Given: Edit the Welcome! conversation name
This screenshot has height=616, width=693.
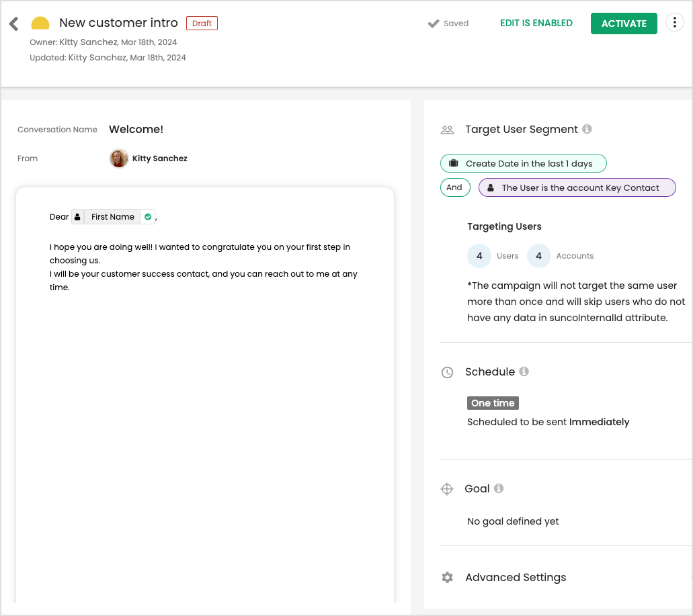Looking at the screenshot, I should (136, 130).
